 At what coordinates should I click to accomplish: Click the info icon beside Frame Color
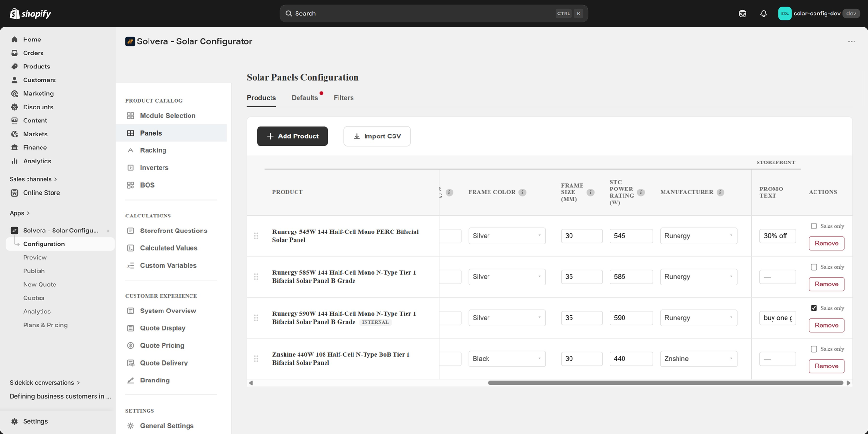522,192
